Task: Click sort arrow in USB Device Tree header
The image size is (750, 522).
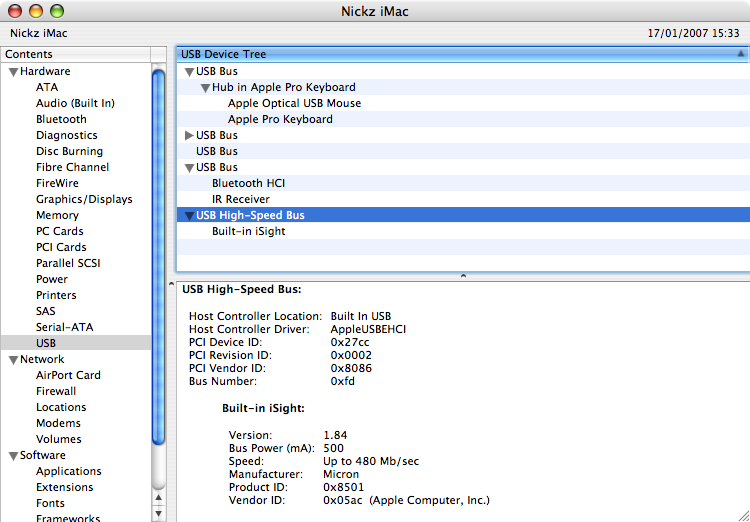Action: pos(740,54)
